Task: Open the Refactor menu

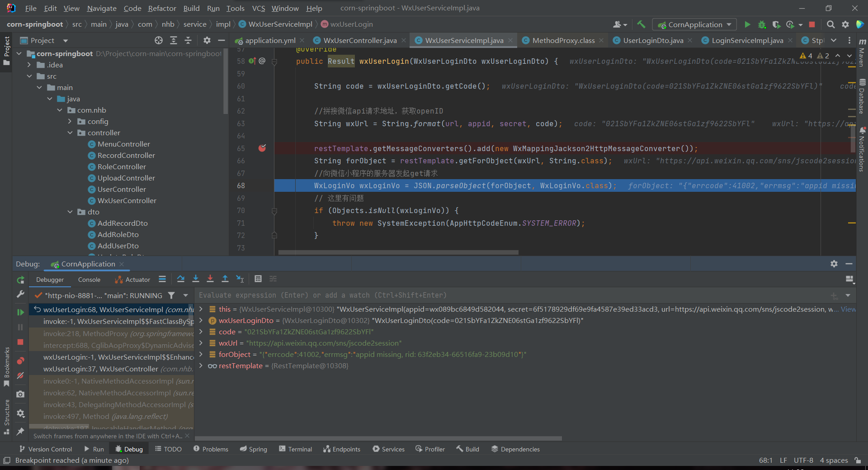Action: (162, 8)
